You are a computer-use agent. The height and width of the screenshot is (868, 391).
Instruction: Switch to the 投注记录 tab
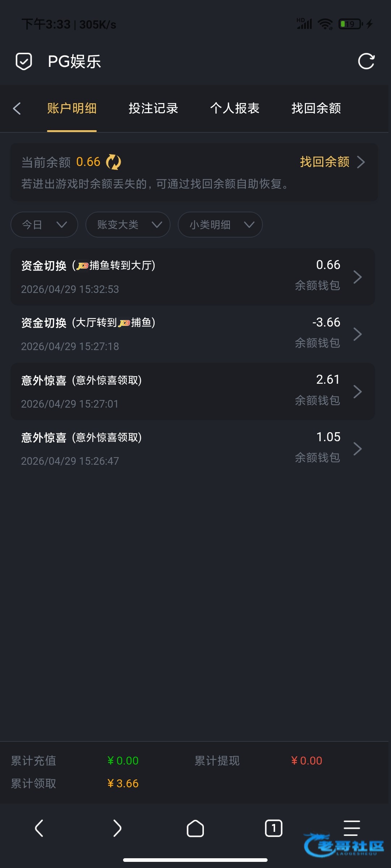[154, 109]
